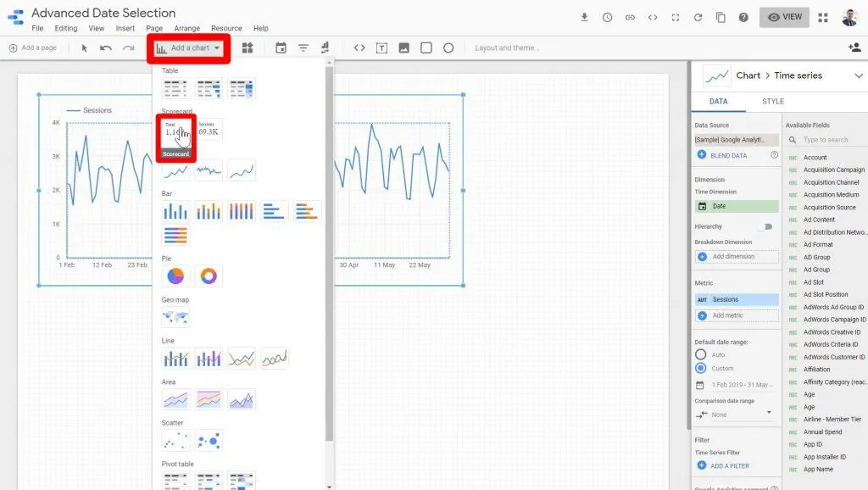Click the download report icon
This screenshot has width=868, height=490.
click(x=584, y=17)
